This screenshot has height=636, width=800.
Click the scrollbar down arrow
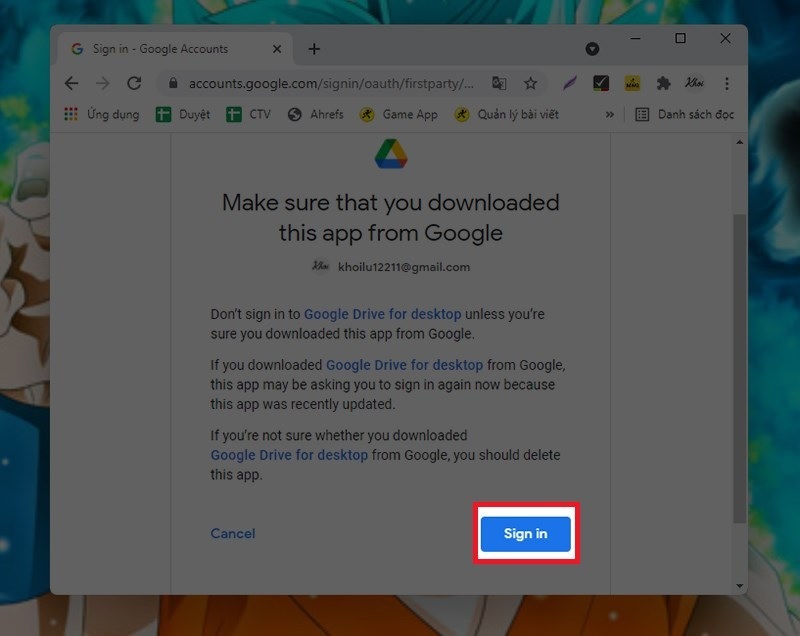740,586
